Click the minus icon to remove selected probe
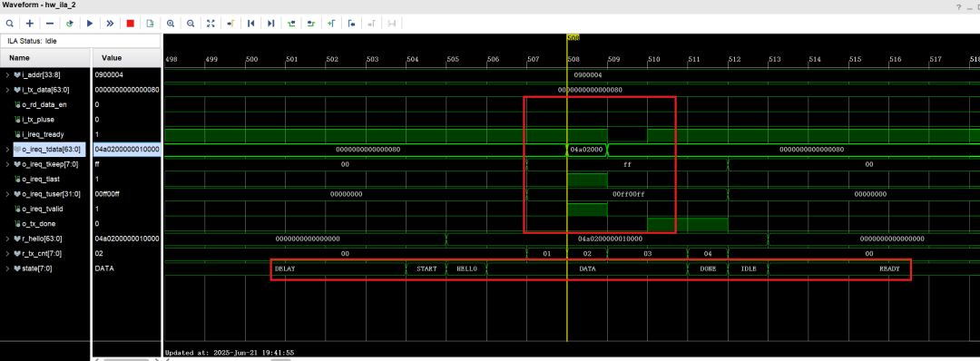The height and width of the screenshot is (361, 980). pyautogui.click(x=49, y=23)
